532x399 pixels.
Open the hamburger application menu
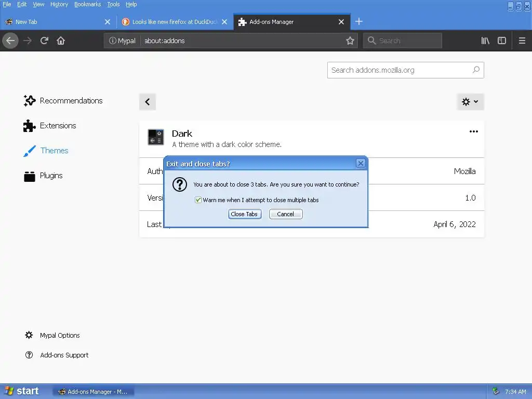pos(522,41)
